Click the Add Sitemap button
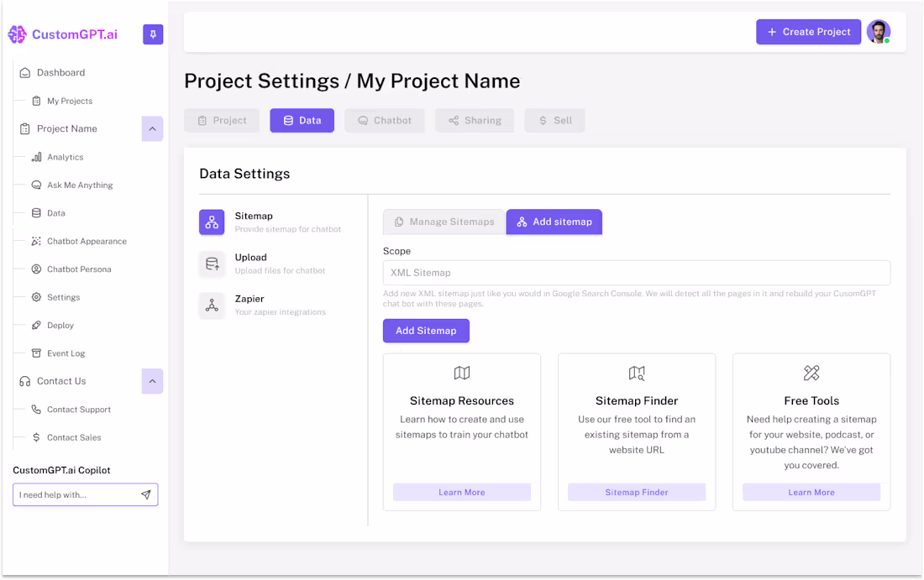The image size is (924, 580). (x=426, y=331)
